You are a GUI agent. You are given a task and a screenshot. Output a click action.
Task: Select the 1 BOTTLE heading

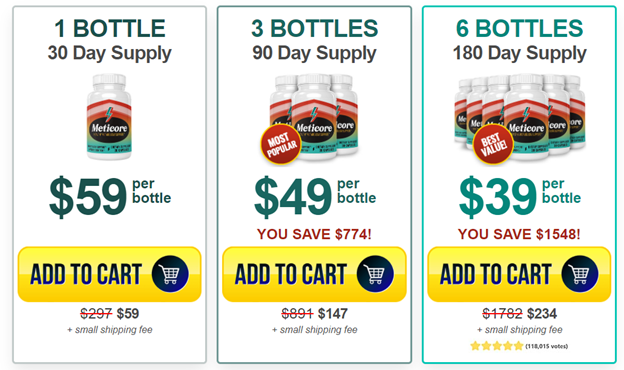[x=109, y=28]
